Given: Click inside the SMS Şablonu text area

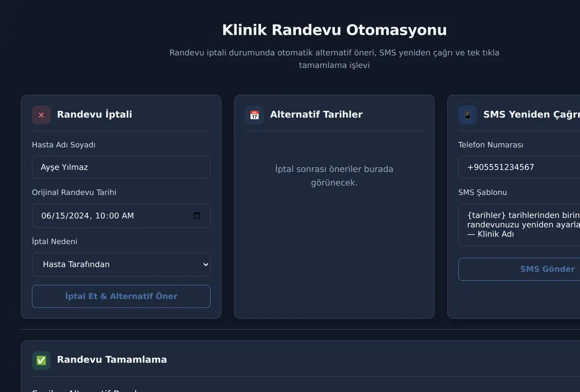Looking at the screenshot, I should pyautogui.click(x=519, y=225).
